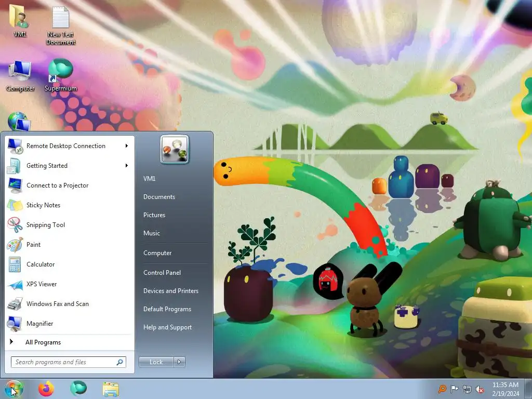
Task: Open Pictures from Start menu
Action: [154, 215]
